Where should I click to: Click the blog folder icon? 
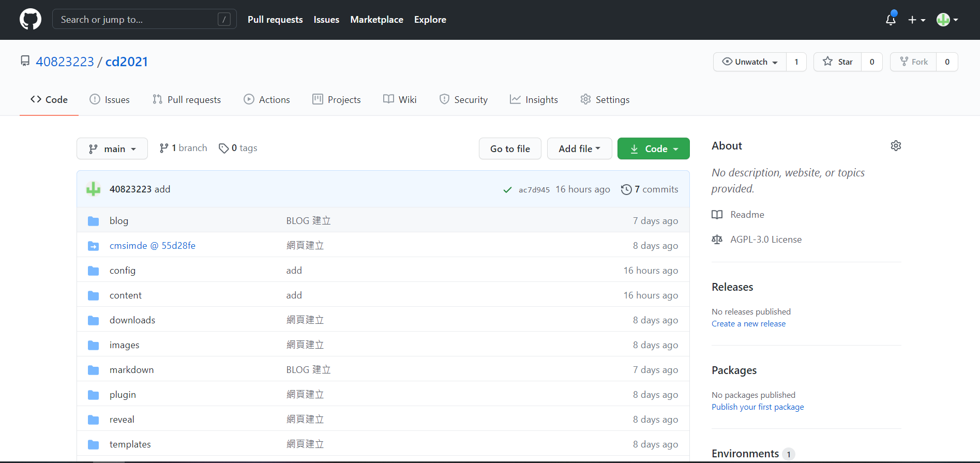94,221
